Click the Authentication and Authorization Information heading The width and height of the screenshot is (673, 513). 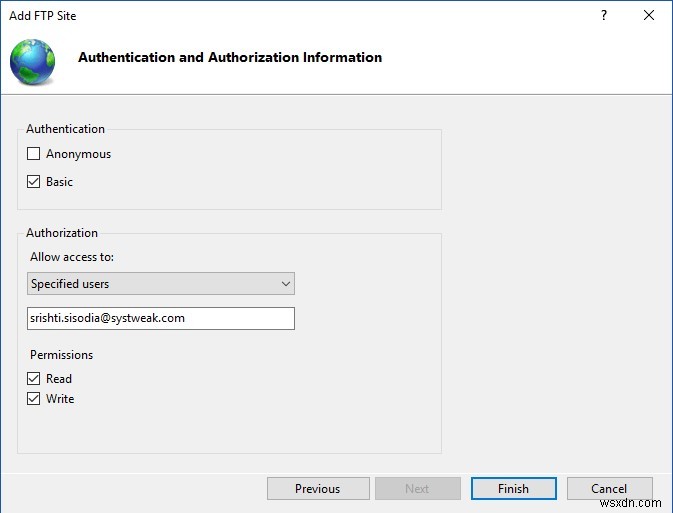coord(230,57)
